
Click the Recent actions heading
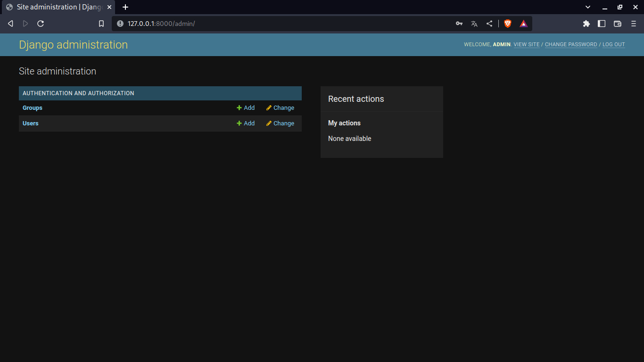[356, 99]
